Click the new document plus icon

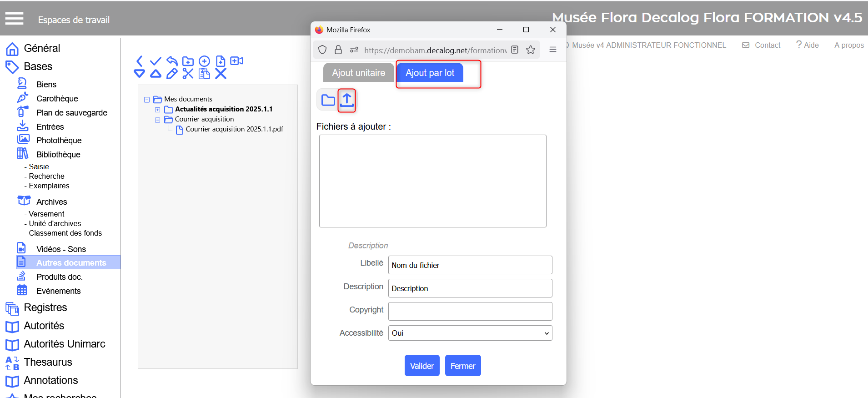tap(221, 61)
